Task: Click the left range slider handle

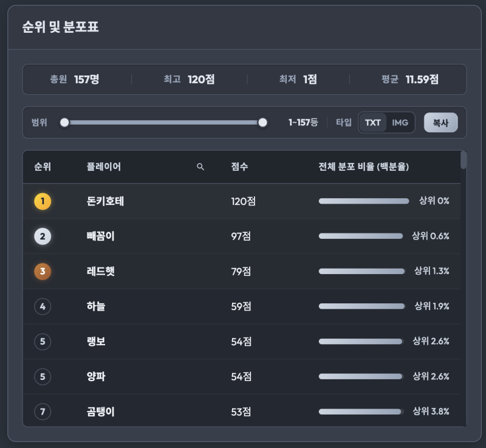Action: (x=64, y=122)
